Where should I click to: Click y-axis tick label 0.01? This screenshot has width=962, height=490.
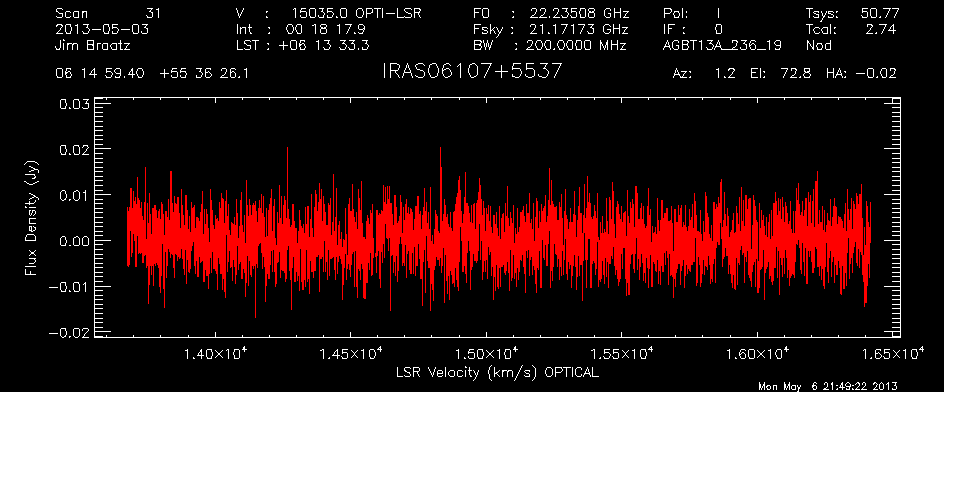pos(74,195)
